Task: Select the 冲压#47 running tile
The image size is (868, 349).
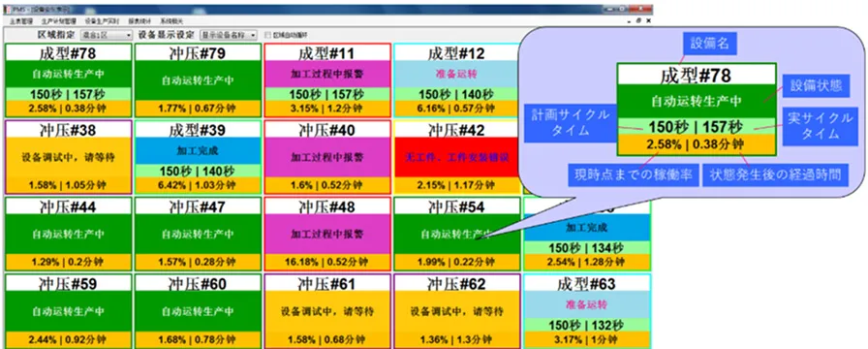Action: pyautogui.click(x=198, y=234)
